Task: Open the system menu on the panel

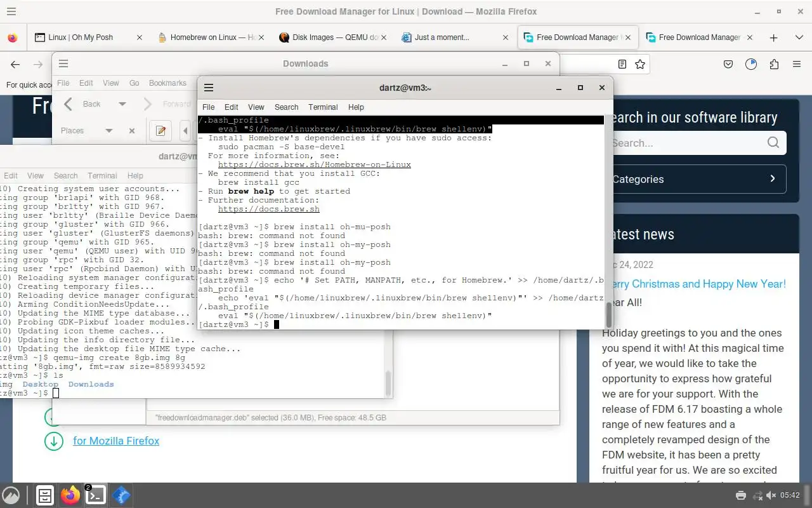Action: (x=11, y=495)
